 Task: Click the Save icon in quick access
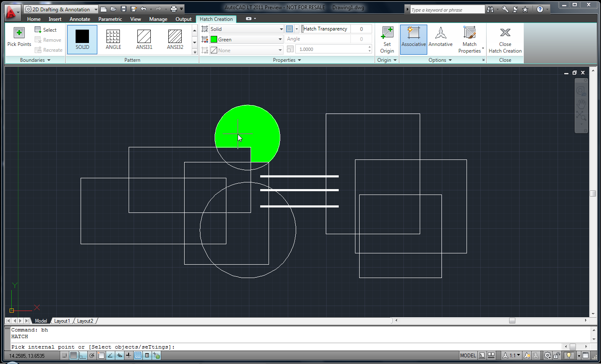click(124, 9)
